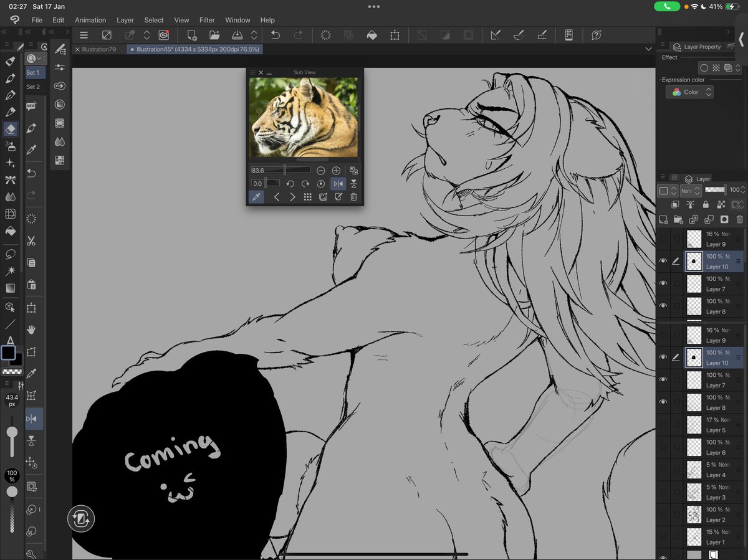Show the next reference image in Sub View
This screenshot has height=560, width=748.
coord(292,196)
